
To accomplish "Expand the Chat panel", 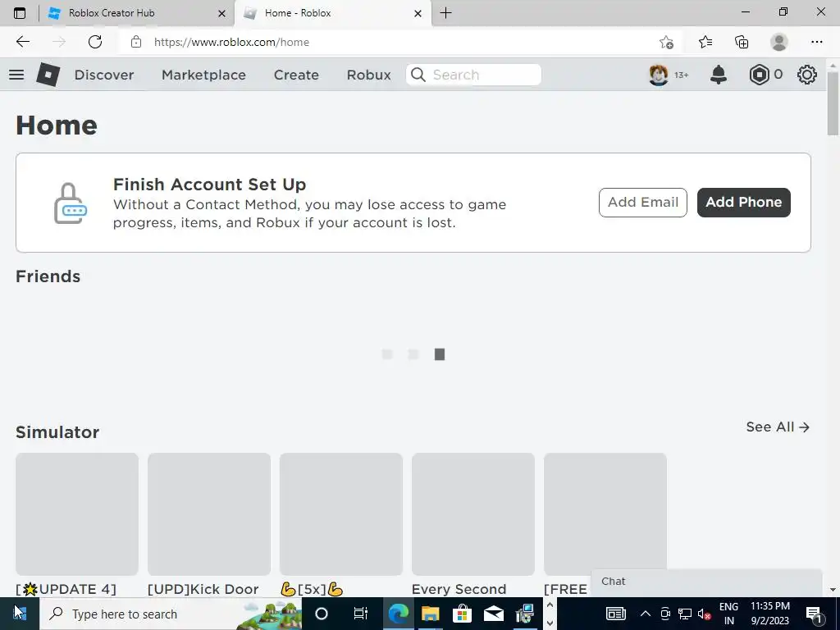I will click(706, 582).
